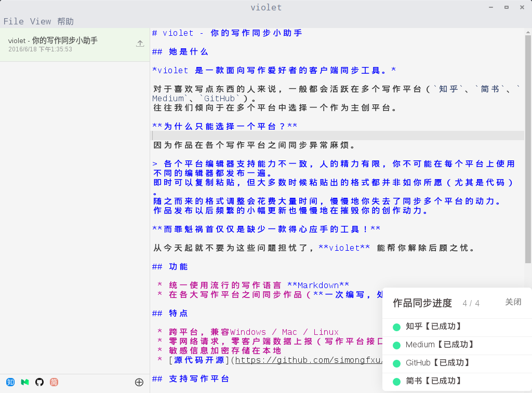Click the upload sync icon on the document
This screenshot has width=532, height=393.
(x=140, y=44)
